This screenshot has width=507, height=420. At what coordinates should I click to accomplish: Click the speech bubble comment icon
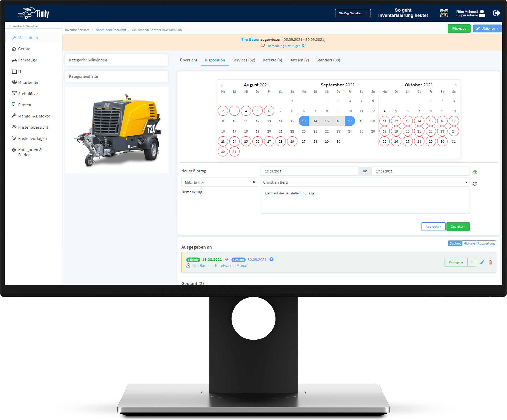click(263, 46)
